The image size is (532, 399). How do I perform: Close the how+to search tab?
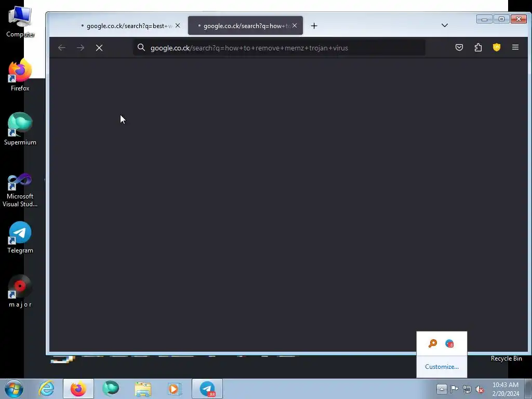point(295,25)
